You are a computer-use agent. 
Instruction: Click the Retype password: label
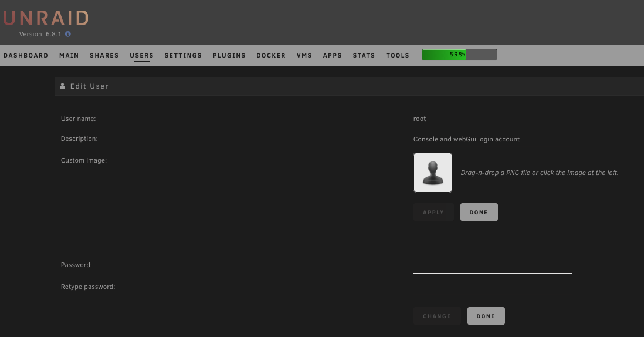coord(88,287)
